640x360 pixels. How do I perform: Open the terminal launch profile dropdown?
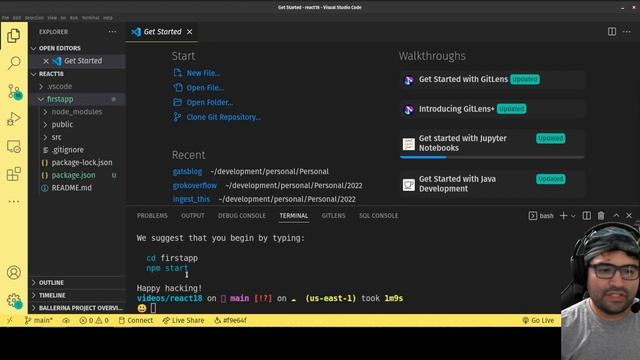[x=573, y=216]
